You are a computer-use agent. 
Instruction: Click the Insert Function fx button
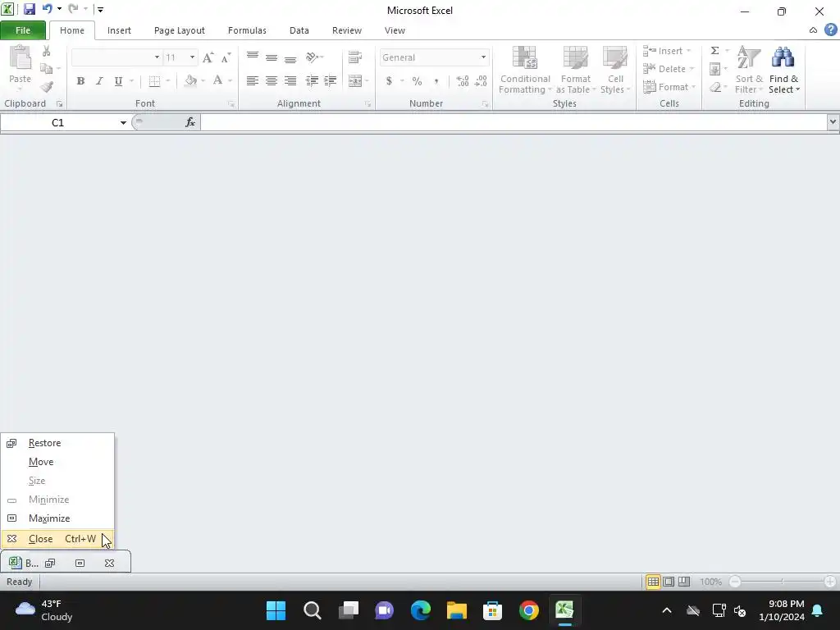tap(190, 123)
